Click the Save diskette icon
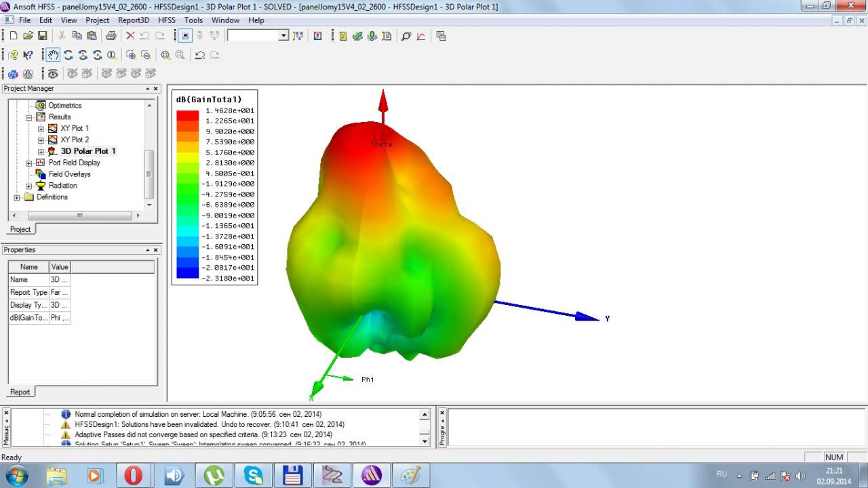Viewport: 868px width, 488px height. 42,36
